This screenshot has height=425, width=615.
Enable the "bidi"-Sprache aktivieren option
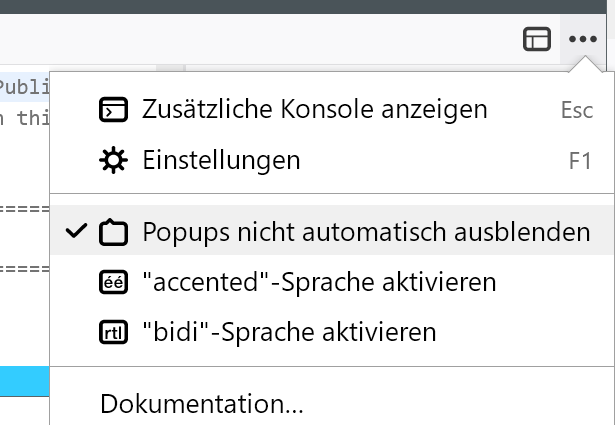[x=289, y=333]
